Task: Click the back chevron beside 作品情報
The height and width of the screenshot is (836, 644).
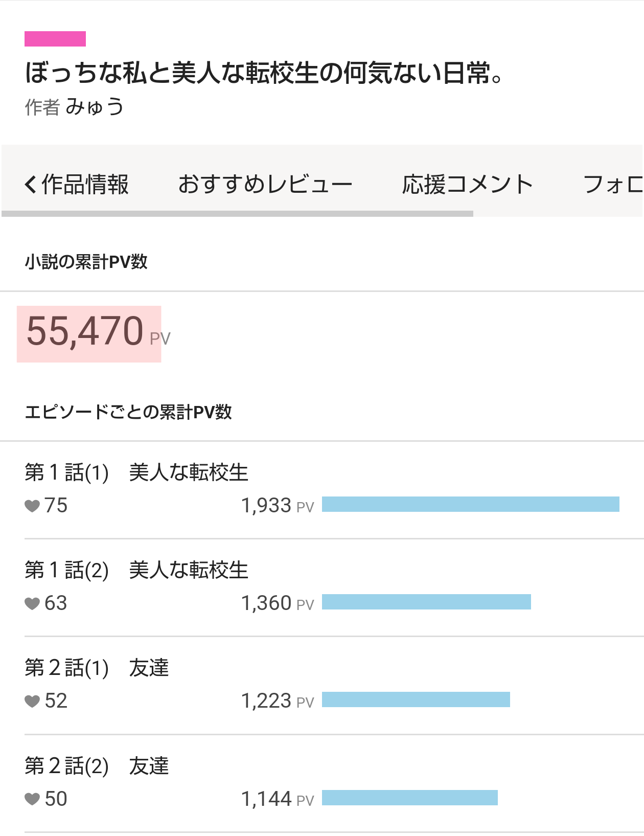Action: [31, 185]
